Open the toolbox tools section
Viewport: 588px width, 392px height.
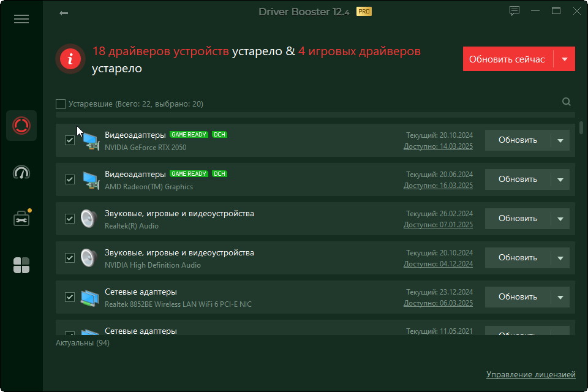point(21,218)
